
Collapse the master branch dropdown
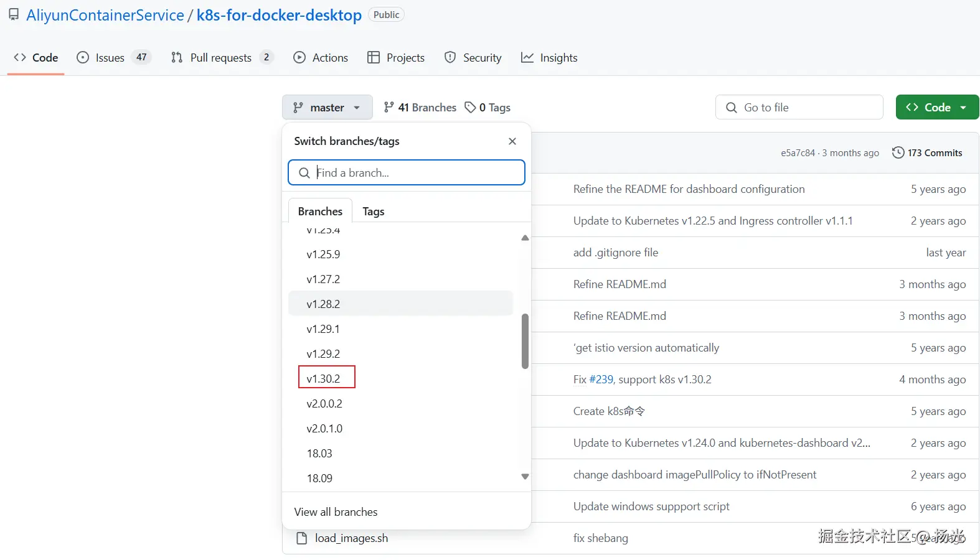[327, 108]
